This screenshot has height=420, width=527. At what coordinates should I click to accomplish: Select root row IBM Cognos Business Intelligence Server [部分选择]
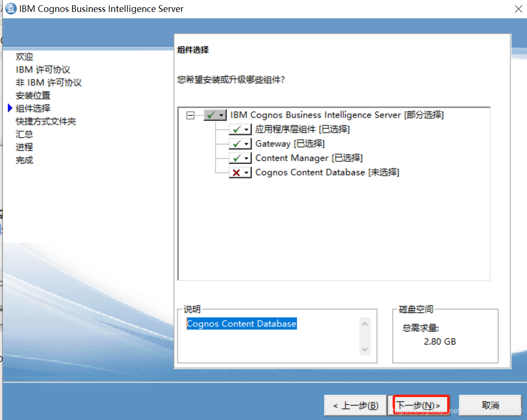click(x=337, y=115)
